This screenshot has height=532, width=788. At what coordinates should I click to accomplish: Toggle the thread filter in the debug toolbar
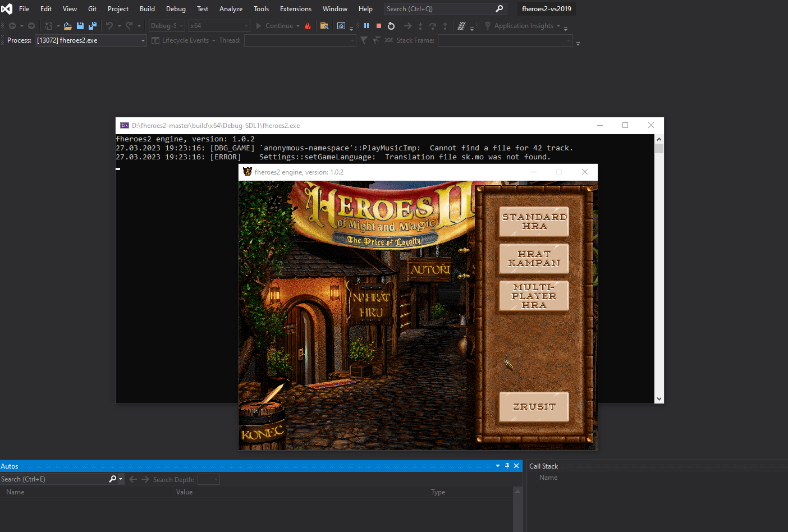(363, 40)
